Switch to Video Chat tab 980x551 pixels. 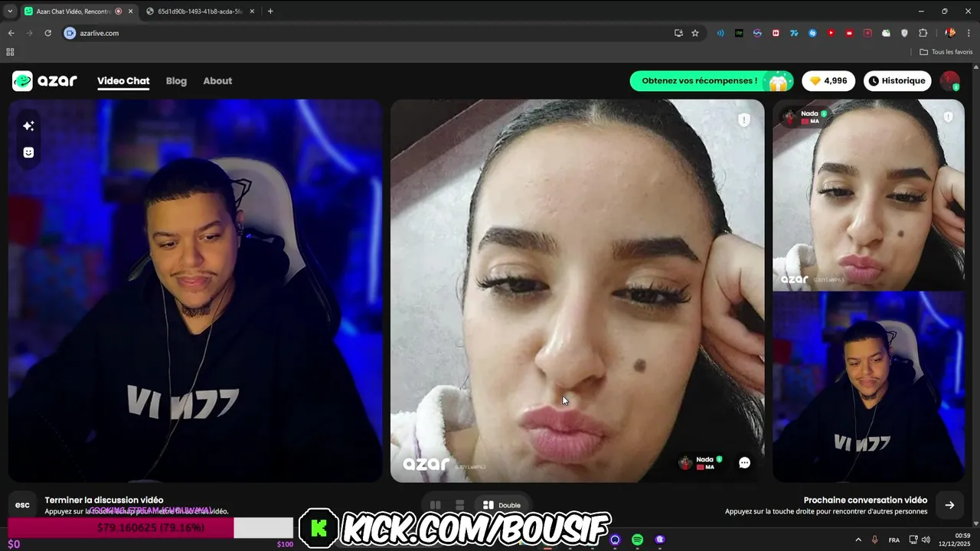coord(123,81)
